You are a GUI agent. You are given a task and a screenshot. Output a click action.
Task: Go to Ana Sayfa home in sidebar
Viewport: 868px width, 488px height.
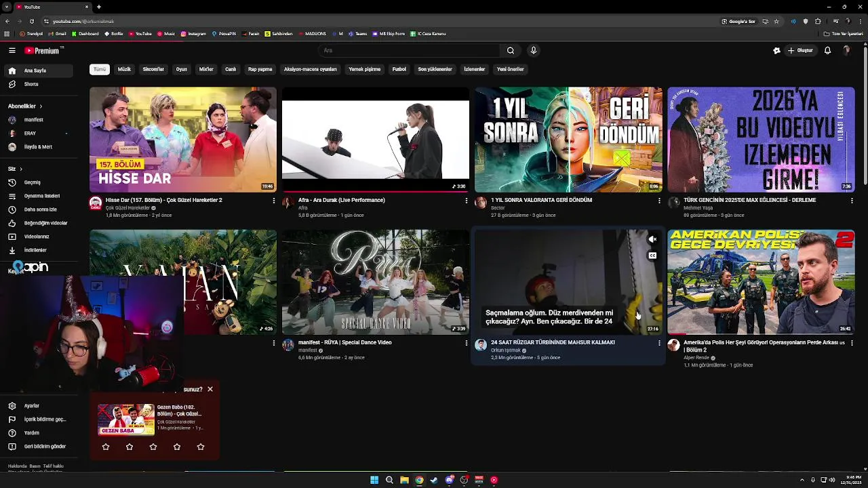point(39,70)
